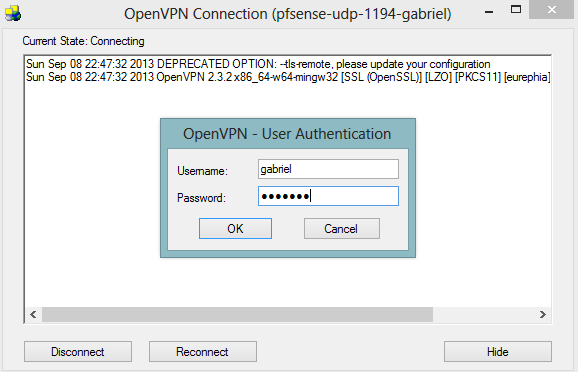
Task: Close the OpenVPN Connection window
Action: point(551,10)
